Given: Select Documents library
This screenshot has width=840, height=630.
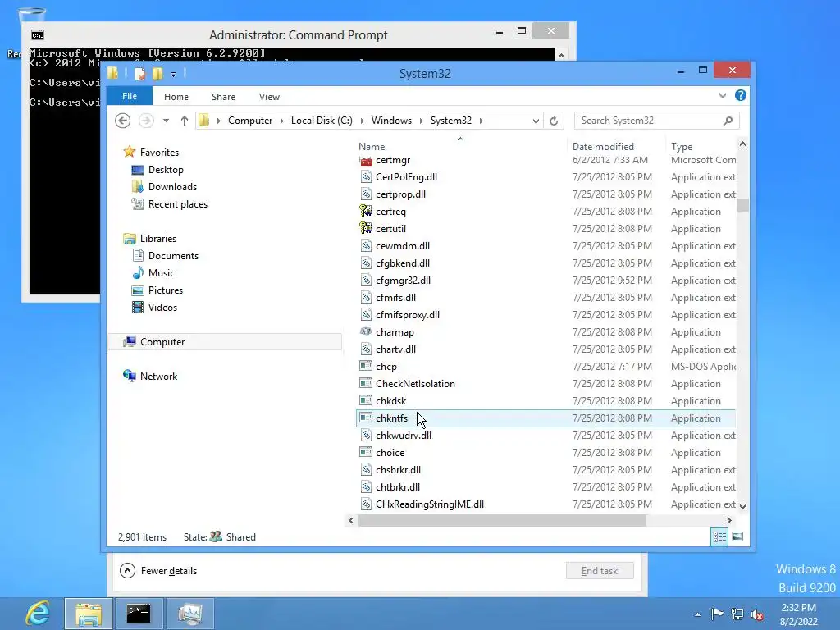Looking at the screenshot, I should pyautogui.click(x=166, y=256).
